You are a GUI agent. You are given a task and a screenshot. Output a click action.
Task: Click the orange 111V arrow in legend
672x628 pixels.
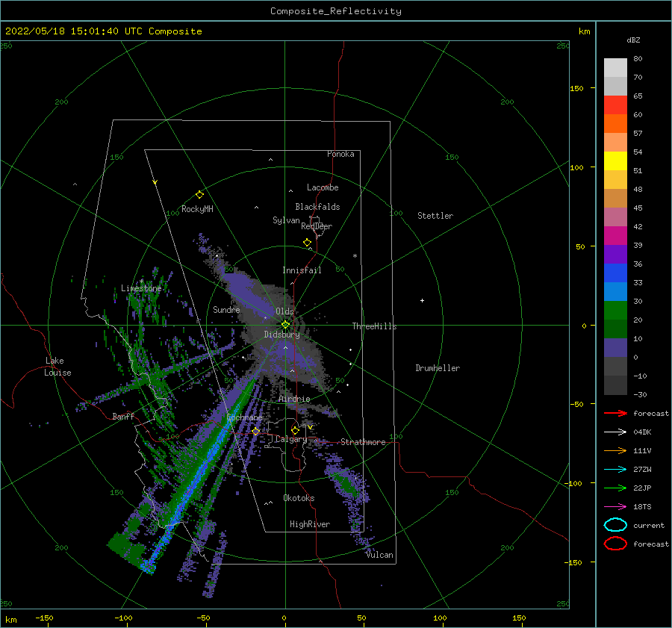[x=615, y=450]
